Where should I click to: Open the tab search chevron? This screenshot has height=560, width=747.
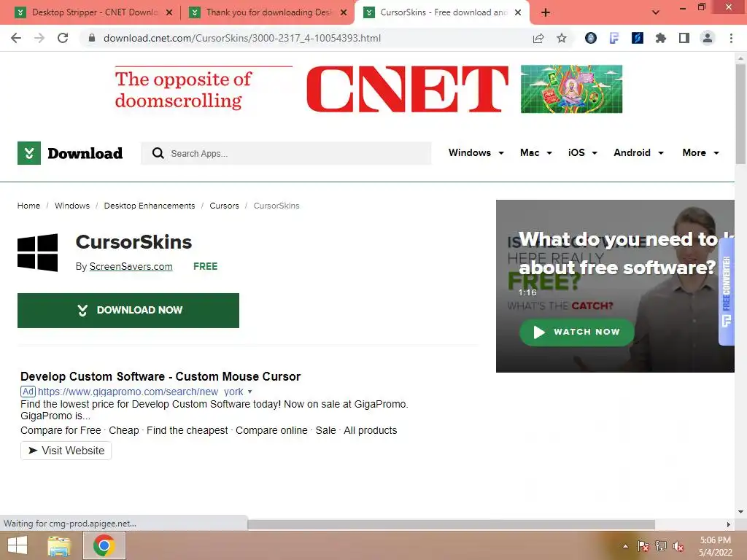tap(656, 12)
